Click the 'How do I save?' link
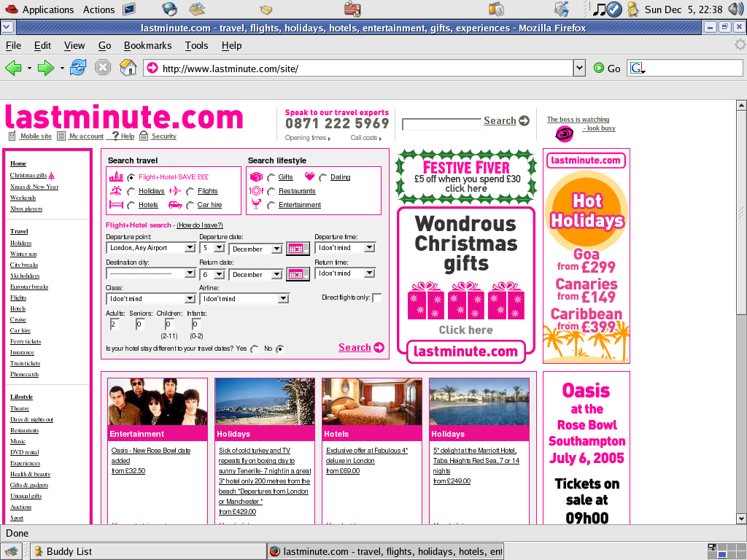 point(200,225)
